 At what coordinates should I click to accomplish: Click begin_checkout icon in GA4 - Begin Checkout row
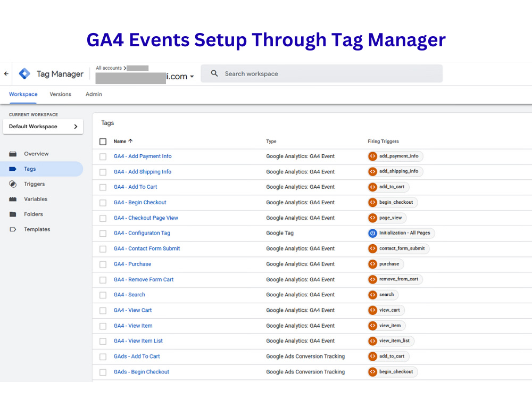click(372, 202)
